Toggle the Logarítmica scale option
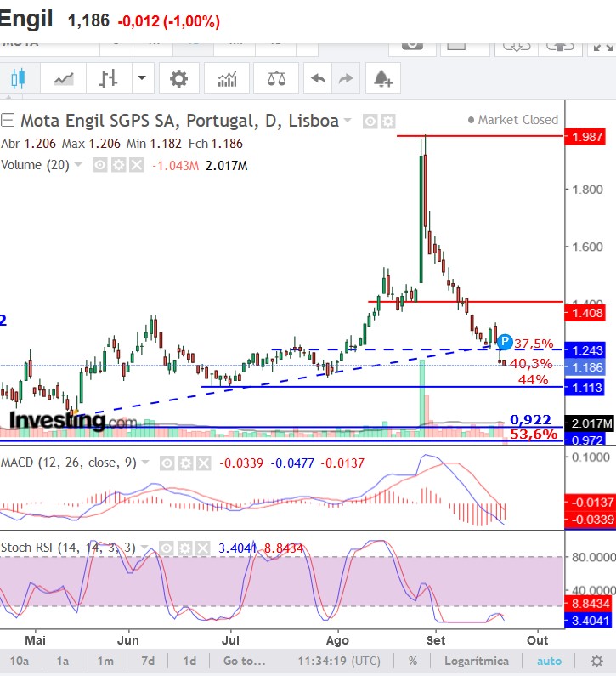 click(x=477, y=661)
